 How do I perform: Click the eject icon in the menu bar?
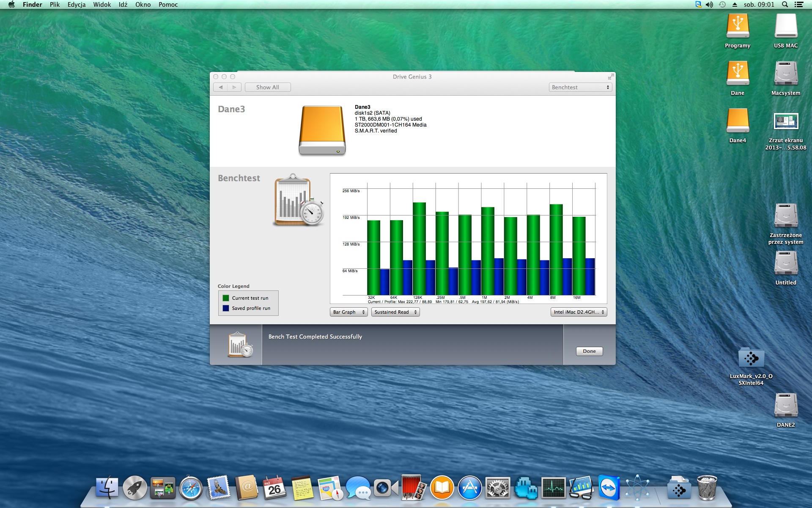[x=735, y=5]
